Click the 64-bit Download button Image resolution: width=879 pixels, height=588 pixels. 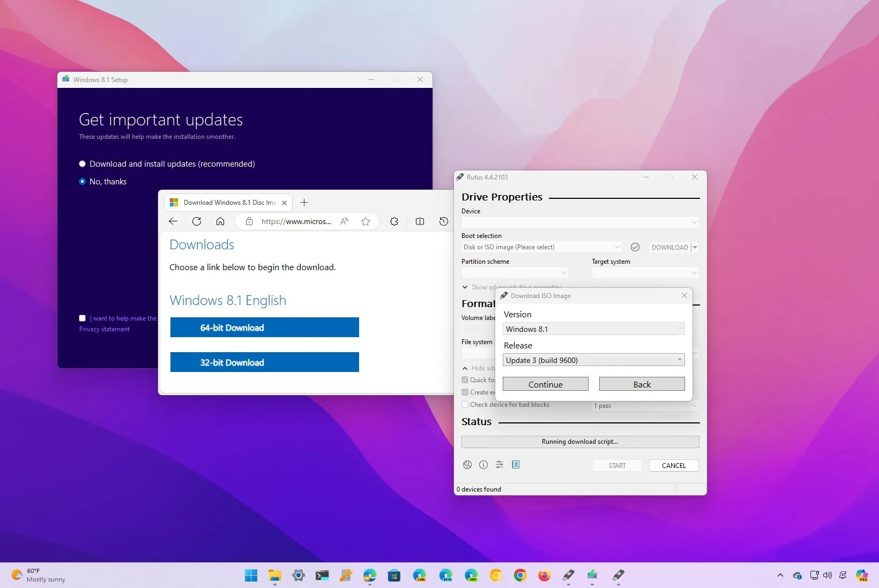[264, 327]
